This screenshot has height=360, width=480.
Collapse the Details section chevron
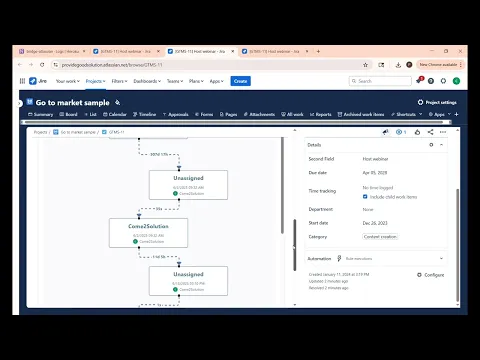tap(441, 145)
